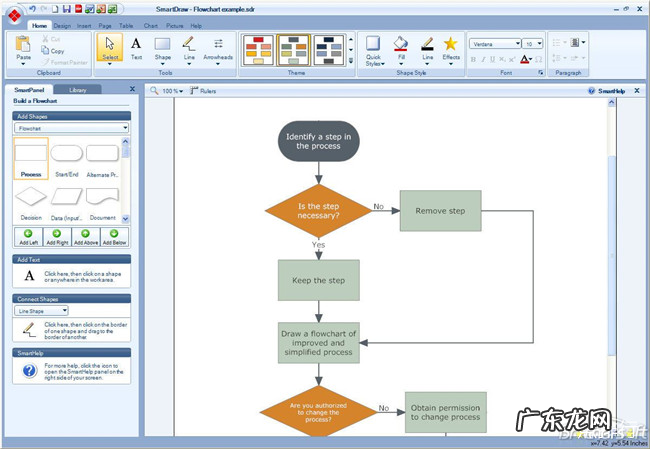Select the Text tool in ribbon

[136, 47]
